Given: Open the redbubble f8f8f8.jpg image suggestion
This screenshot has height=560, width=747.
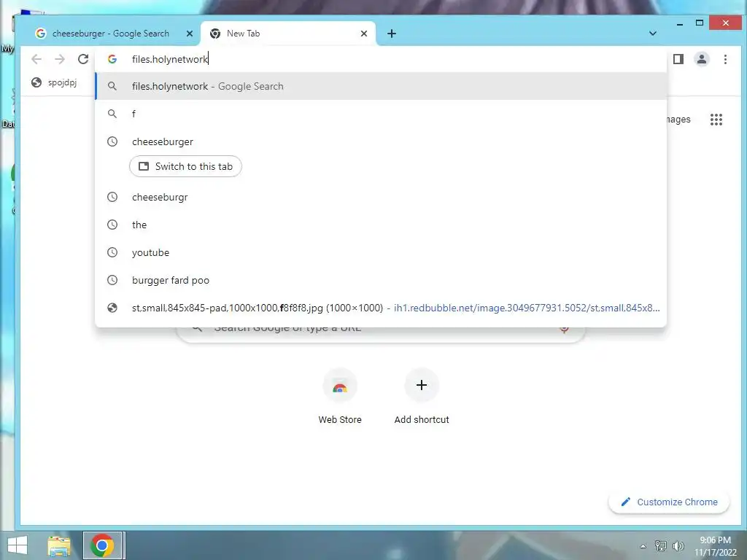Looking at the screenshot, I should [381, 308].
